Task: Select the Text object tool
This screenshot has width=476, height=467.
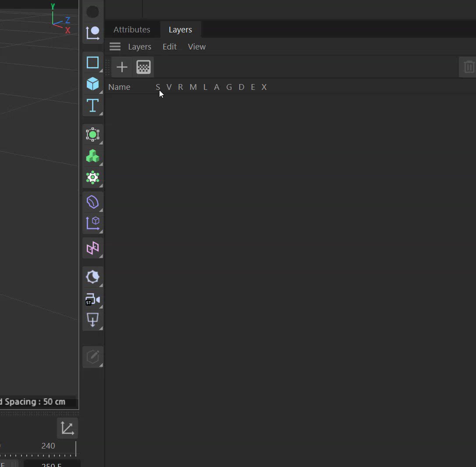Action: pos(92,105)
